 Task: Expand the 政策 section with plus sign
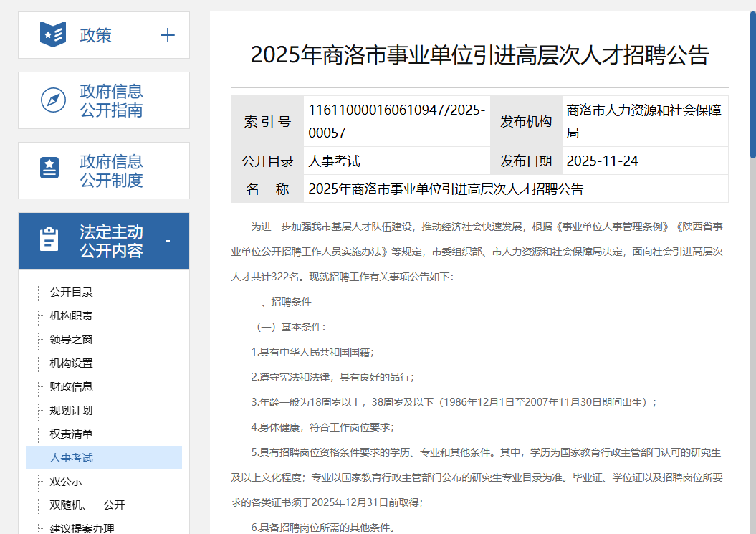(168, 35)
